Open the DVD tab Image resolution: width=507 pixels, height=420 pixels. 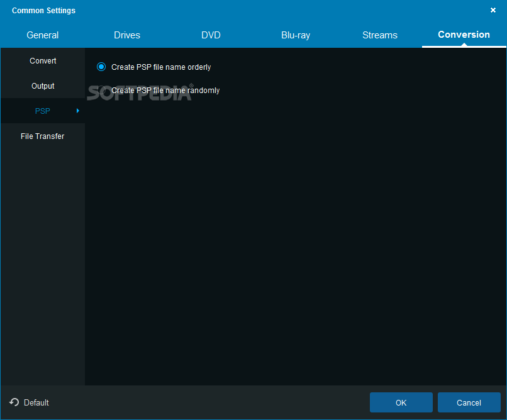click(x=211, y=35)
